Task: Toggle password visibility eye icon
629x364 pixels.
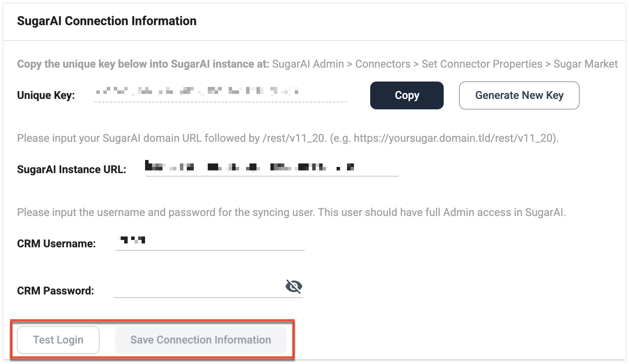Action: point(294,287)
